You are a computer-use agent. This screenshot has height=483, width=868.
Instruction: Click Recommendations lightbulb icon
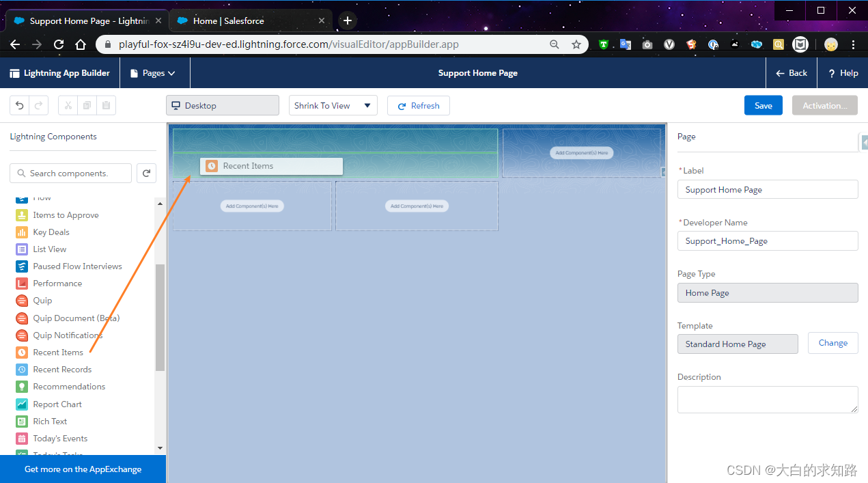[x=21, y=387]
